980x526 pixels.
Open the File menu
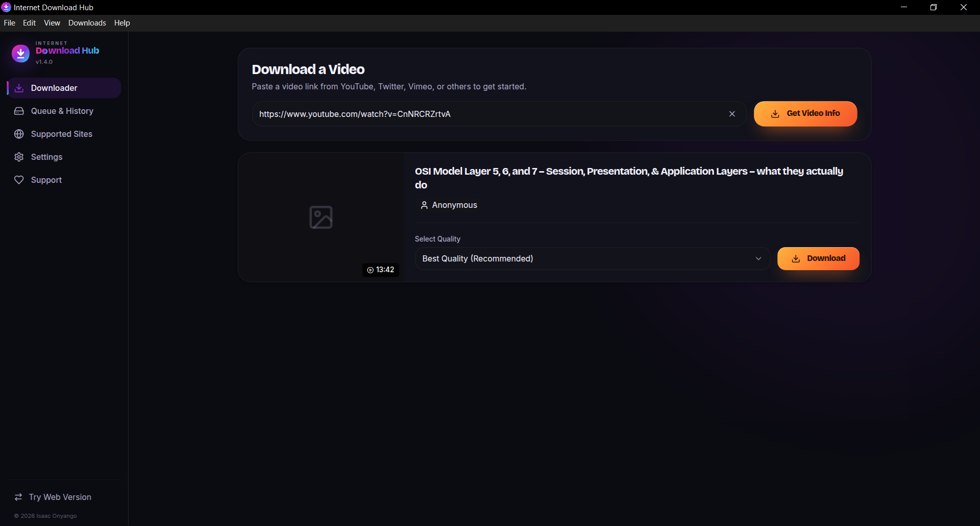(10, 23)
